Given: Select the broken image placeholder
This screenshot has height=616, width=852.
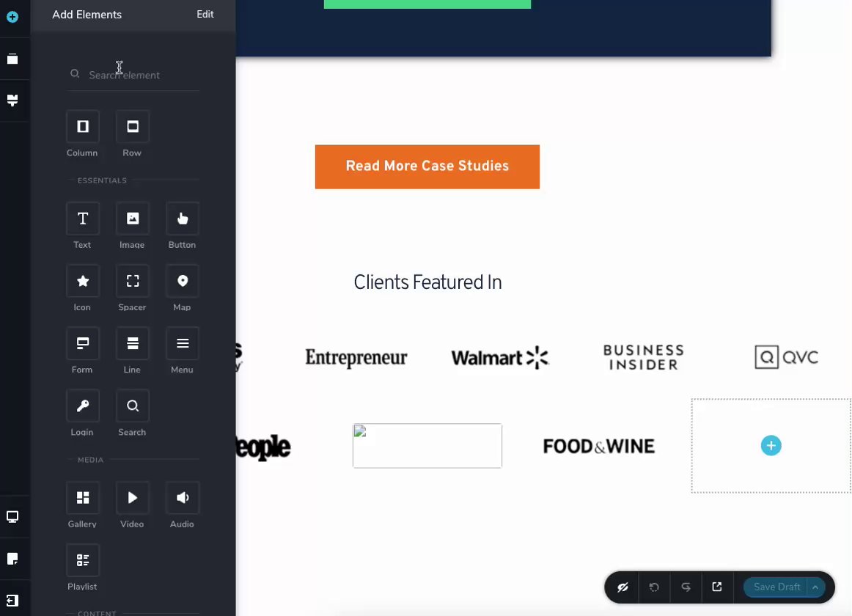Looking at the screenshot, I should 427,446.
